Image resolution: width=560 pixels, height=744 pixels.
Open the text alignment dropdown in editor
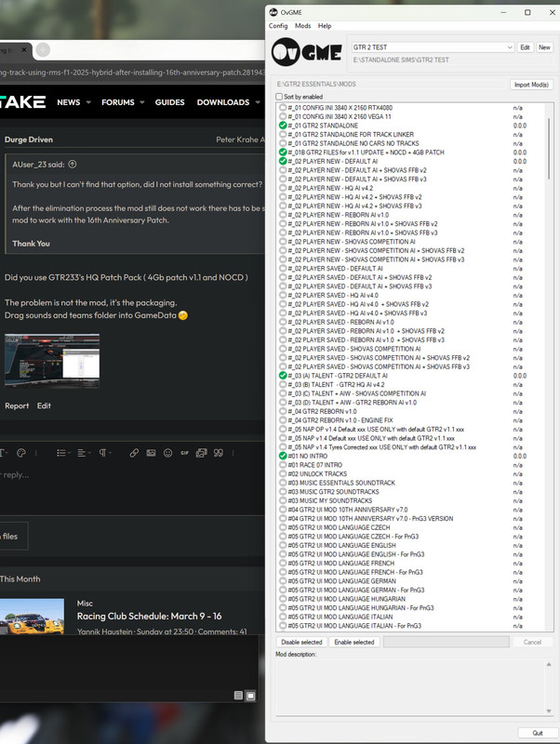click(x=84, y=453)
